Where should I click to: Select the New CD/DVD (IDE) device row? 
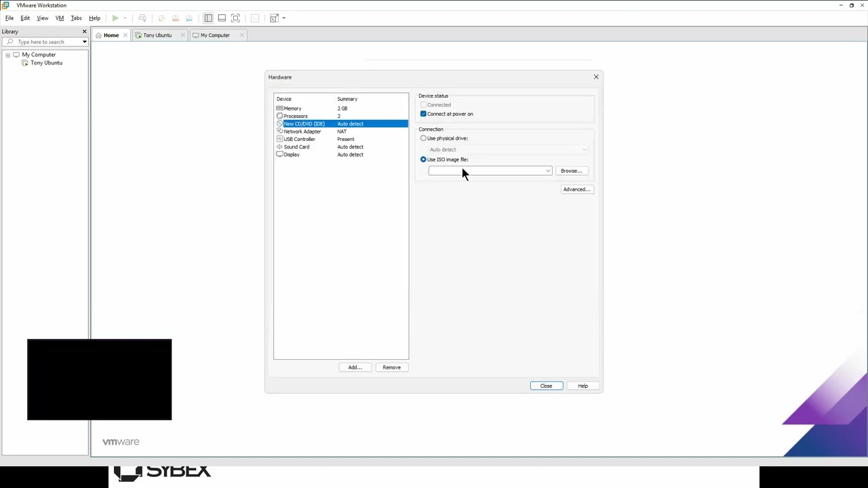(x=341, y=124)
